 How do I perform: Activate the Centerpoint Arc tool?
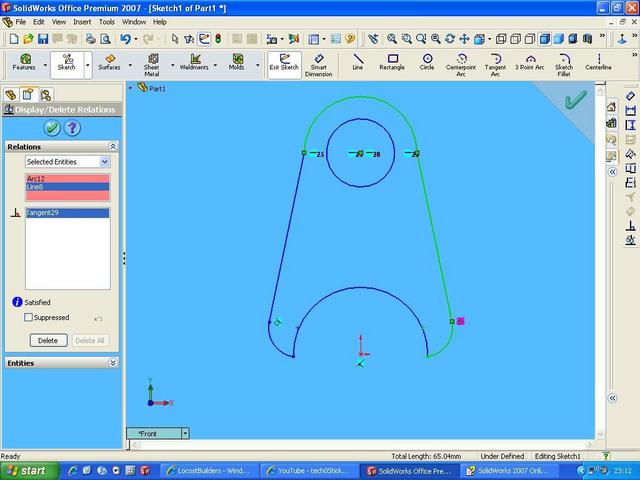pos(461,63)
